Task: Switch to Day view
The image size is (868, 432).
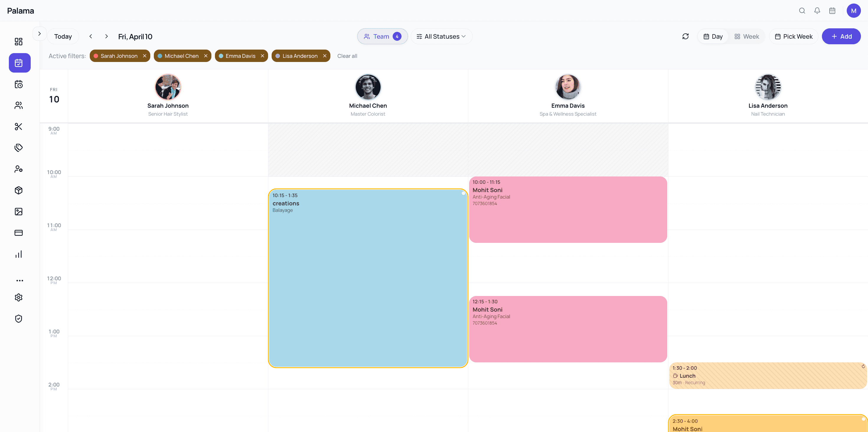Action: coord(713,36)
